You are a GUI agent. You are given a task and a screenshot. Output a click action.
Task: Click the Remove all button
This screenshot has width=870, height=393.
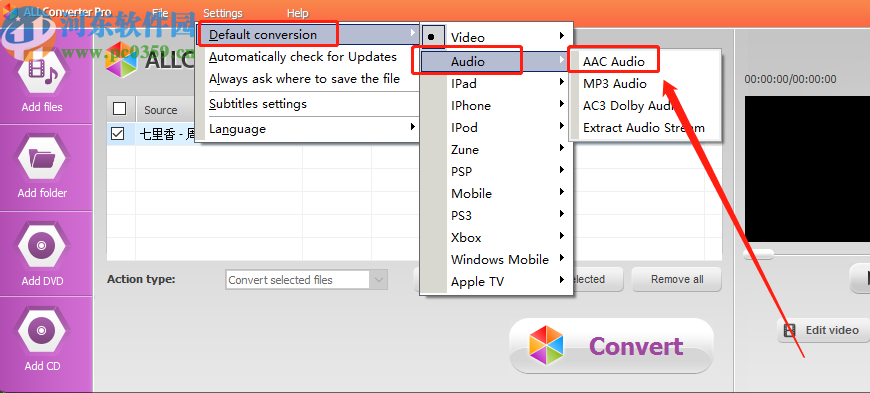(x=677, y=279)
